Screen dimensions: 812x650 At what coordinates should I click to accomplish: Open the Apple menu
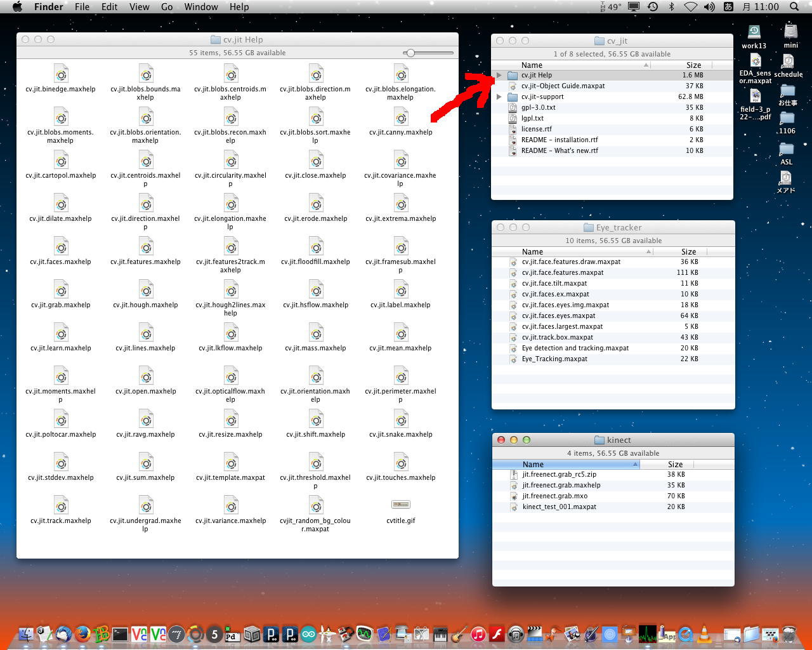click(17, 7)
